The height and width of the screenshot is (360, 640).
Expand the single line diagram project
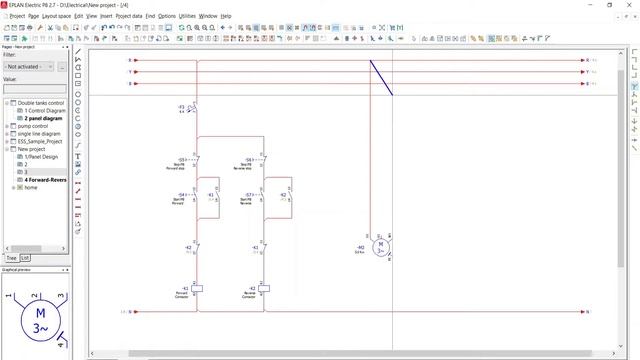7,134
